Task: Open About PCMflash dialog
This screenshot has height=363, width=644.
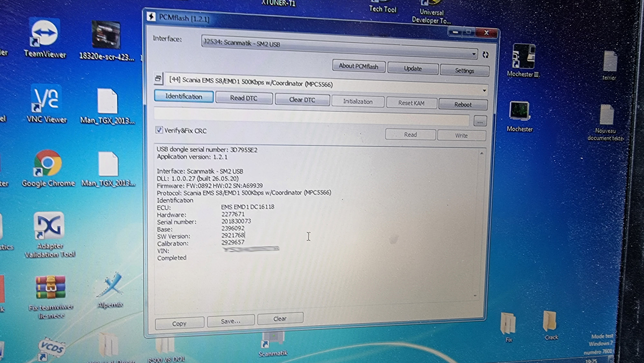Action: [x=359, y=66]
